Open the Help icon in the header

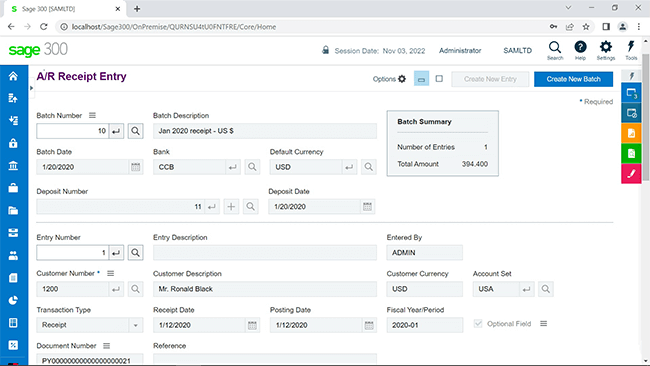point(580,51)
